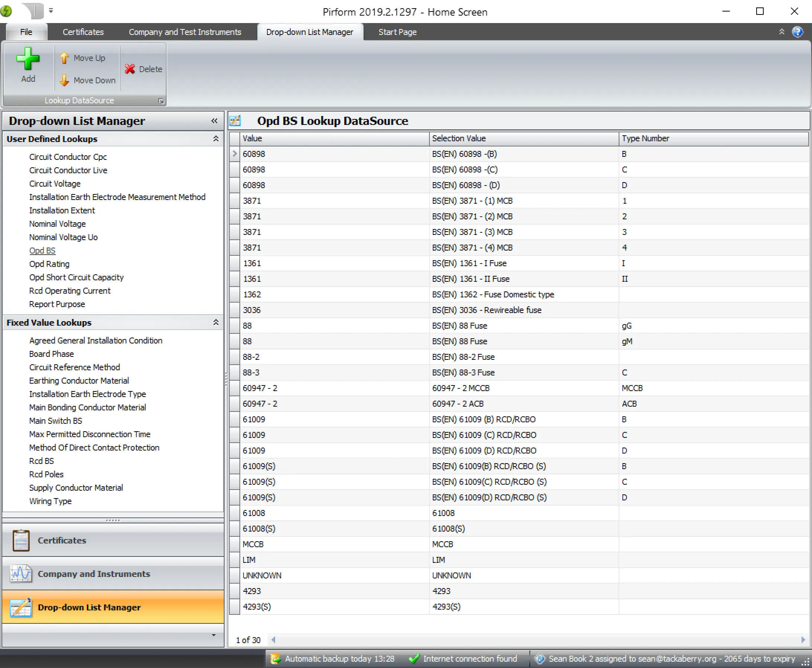812x668 pixels.
Task: Collapse the User Defined Lookups section
Action: [216, 139]
